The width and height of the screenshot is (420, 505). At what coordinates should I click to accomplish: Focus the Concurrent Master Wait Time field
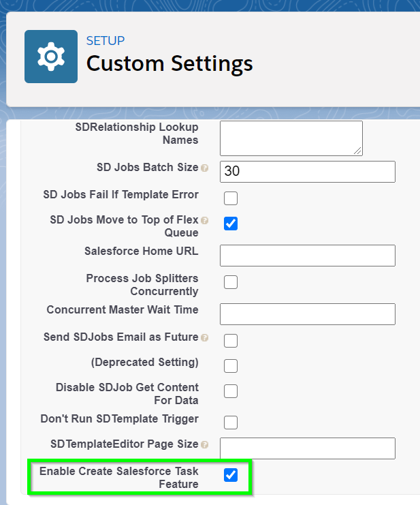[x=308, y=314]
